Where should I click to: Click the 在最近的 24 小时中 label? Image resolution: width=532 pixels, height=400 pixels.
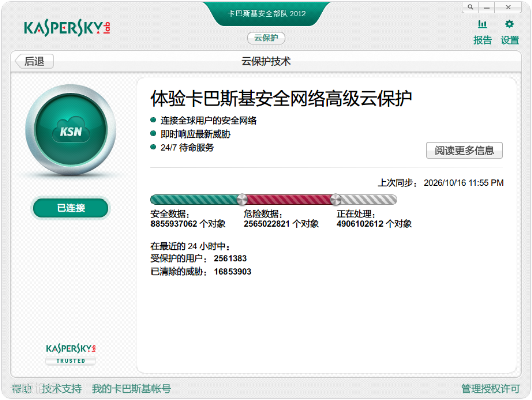click(190, 246)
